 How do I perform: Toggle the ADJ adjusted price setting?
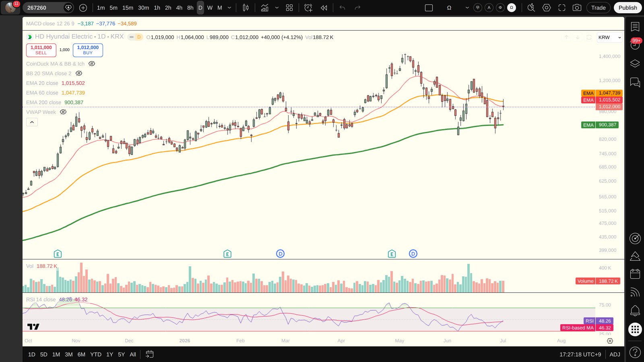[615, 354]
